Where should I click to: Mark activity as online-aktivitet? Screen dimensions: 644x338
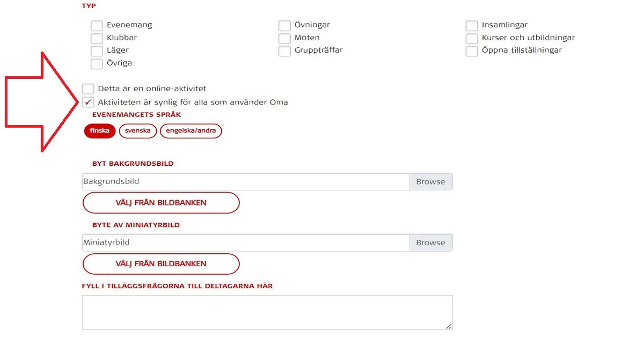click(x=88, y=89)
